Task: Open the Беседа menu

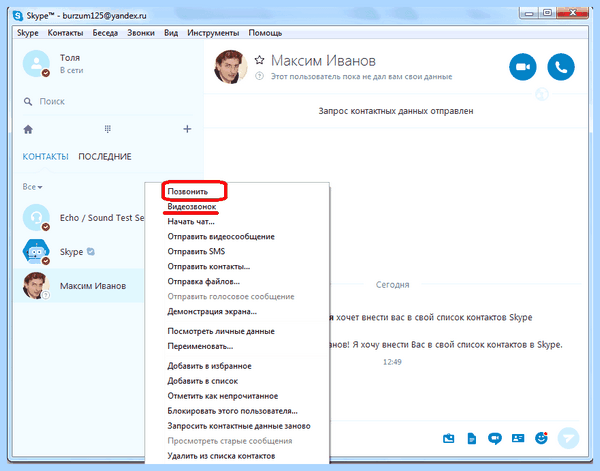Action: 105,33
